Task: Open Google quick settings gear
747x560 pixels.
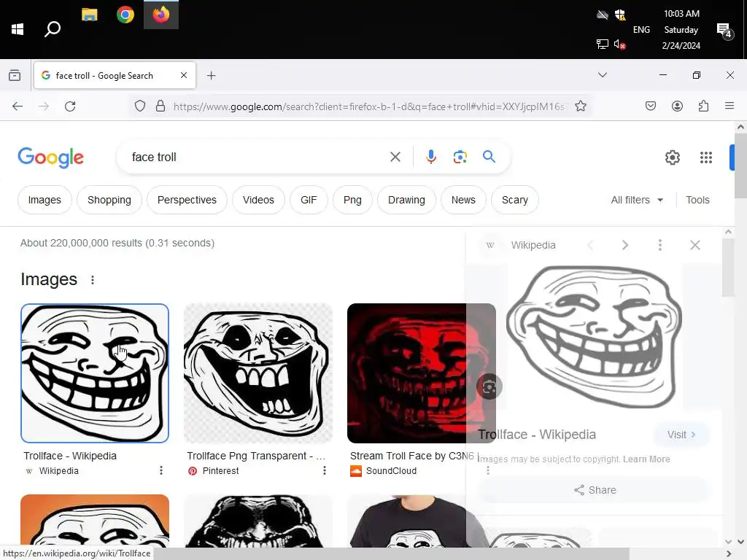Action: pos(672,157)
